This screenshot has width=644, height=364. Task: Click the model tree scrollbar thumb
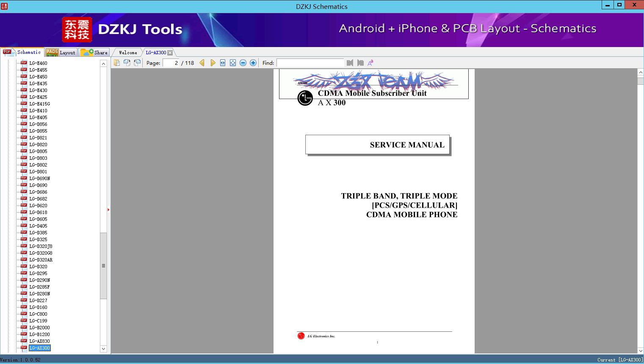tap(103, 266)
